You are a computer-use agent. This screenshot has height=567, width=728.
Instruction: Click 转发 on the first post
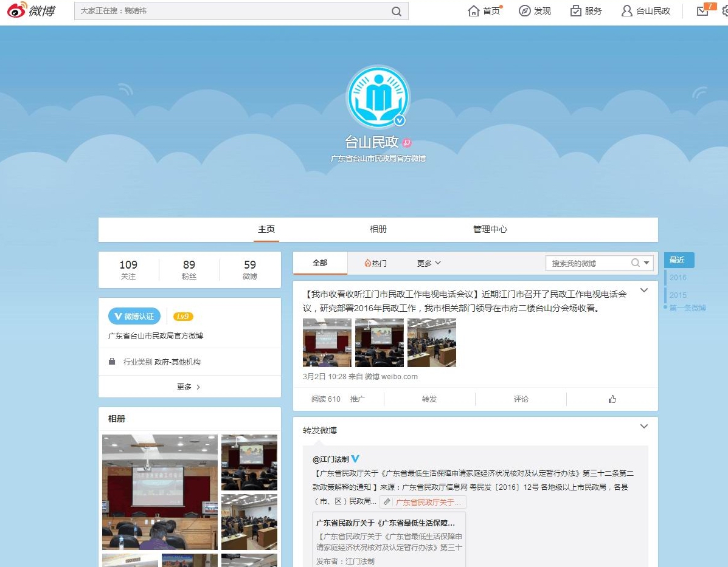429,399
